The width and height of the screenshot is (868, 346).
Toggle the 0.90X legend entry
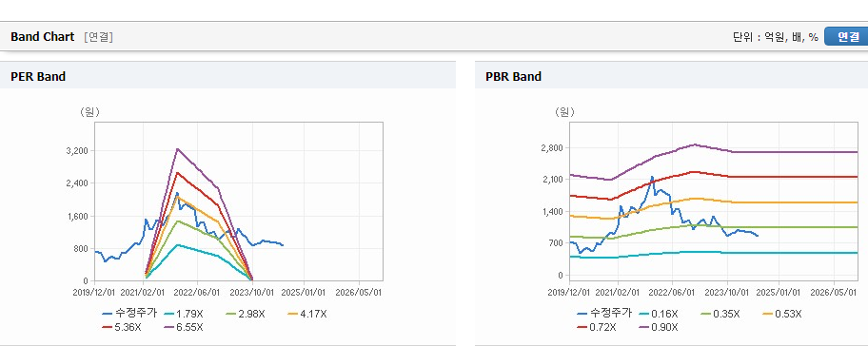[x=659, y=327]
